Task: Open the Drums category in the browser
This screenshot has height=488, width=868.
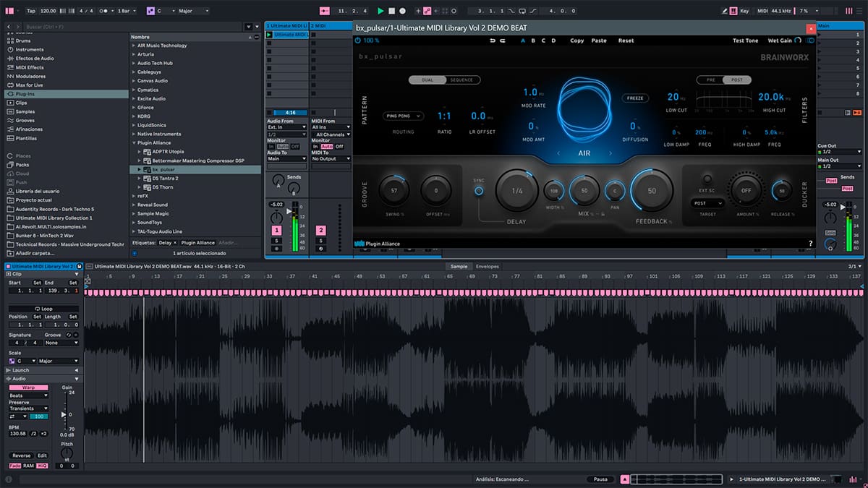Action: [24, 41]
